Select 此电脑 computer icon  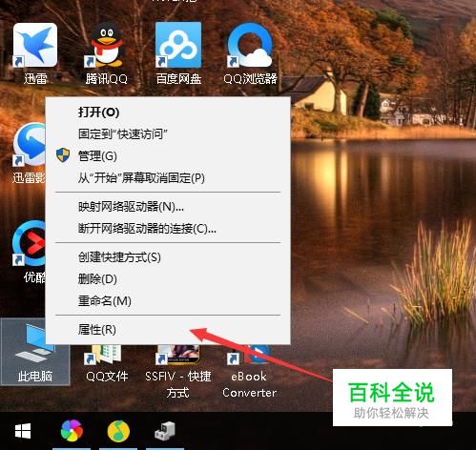35,351
